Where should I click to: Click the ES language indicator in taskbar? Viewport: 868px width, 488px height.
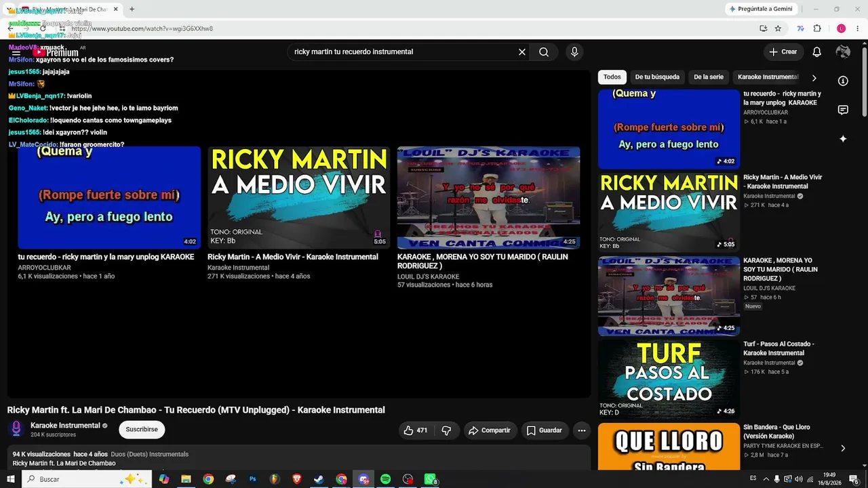(753, 479)
